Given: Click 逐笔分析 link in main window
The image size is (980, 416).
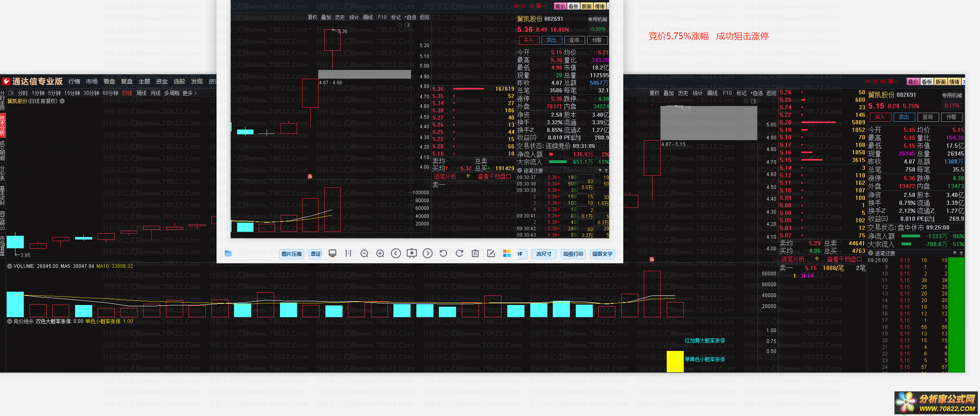Looking at the screenshot, I should [793, 259].
